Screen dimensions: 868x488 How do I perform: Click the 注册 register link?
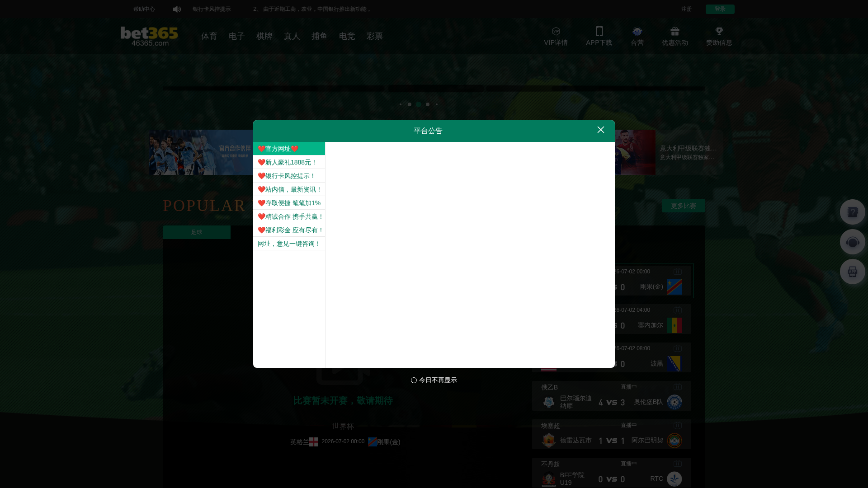pyautogui.click(x=686, y=9)
